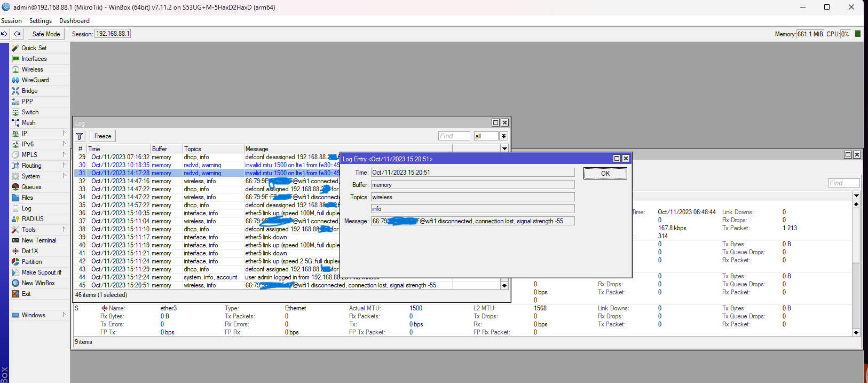Sort the log by Buffer column
Image resolution: width=868 pixels, height=383 pixels.
click(167, 149)
